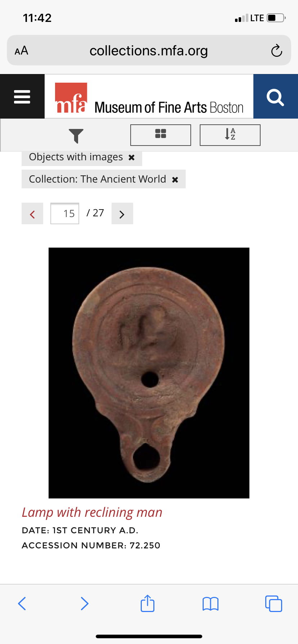Tap the magnifying glass search icon

(276, 96)
